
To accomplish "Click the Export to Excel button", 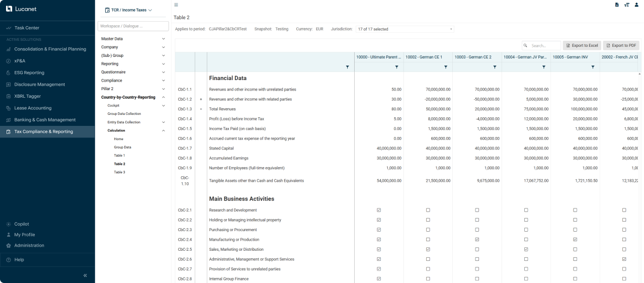I will (582, 45).
